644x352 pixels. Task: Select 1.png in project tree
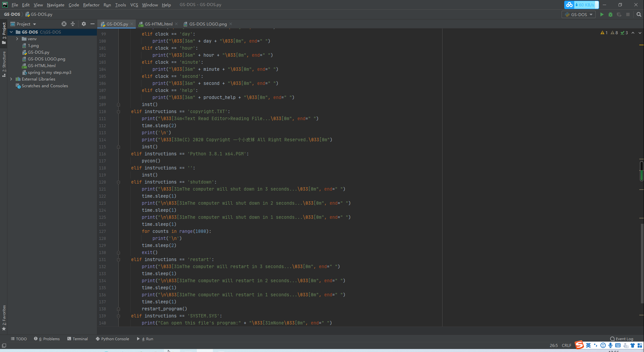point(33,46)
